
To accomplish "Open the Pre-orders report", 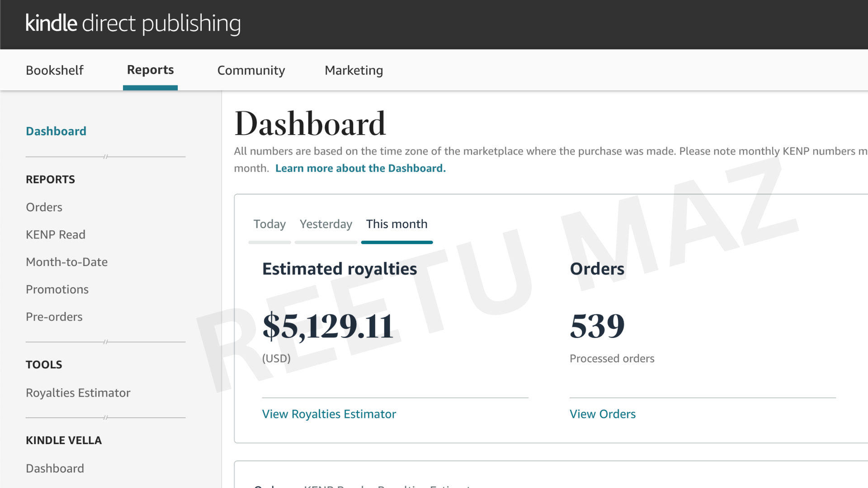I will [54, 317].
